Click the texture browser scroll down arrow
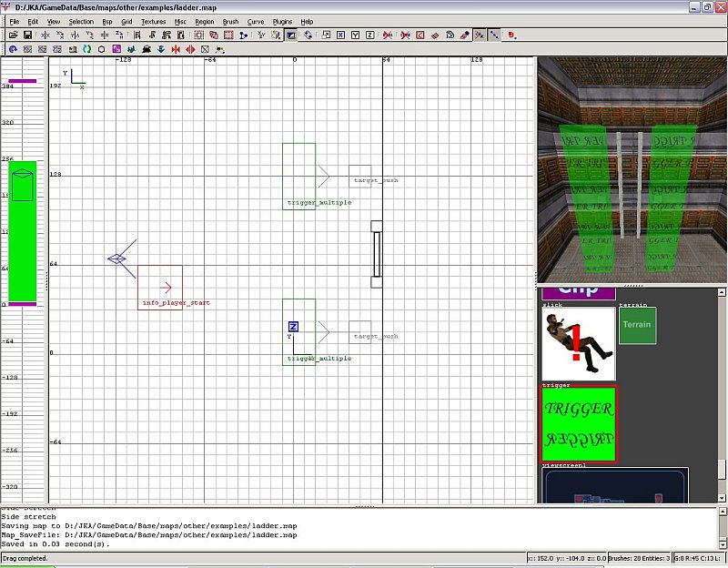 (723, 497)
